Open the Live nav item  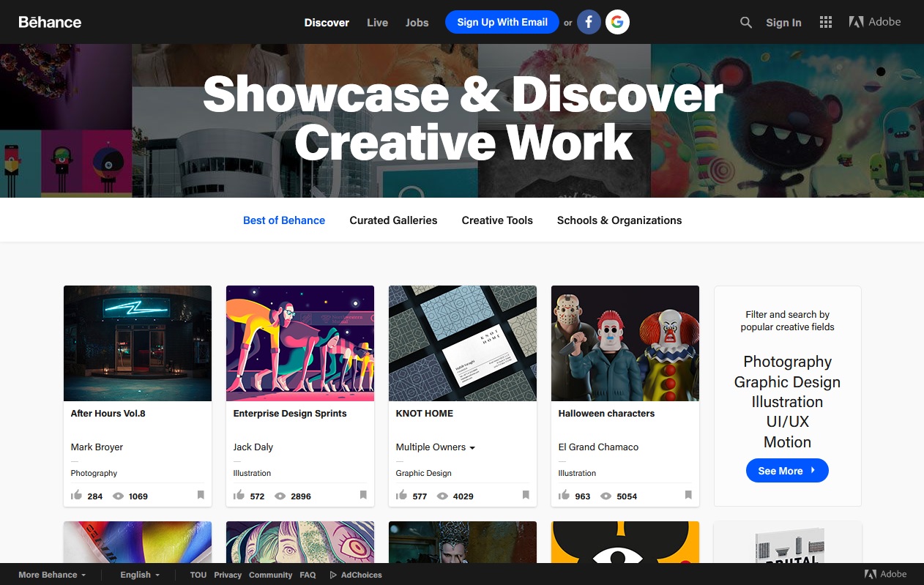[x=377, y=23]
